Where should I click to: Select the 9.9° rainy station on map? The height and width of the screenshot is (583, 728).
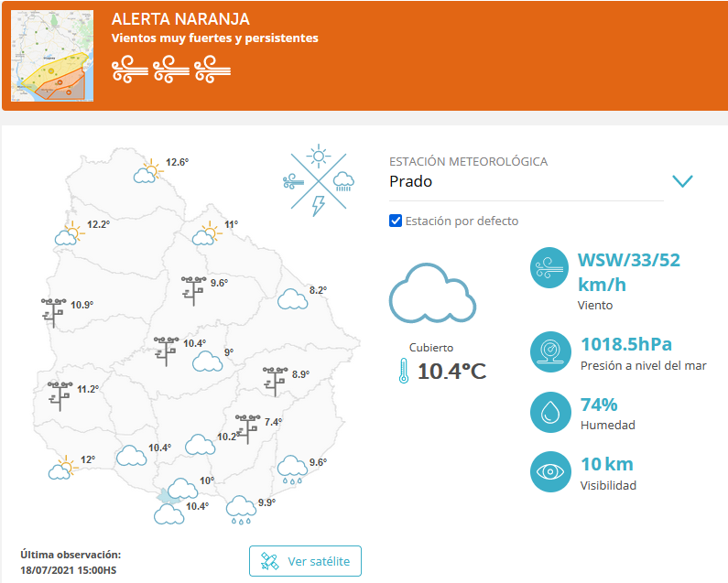tap(242, 509)
